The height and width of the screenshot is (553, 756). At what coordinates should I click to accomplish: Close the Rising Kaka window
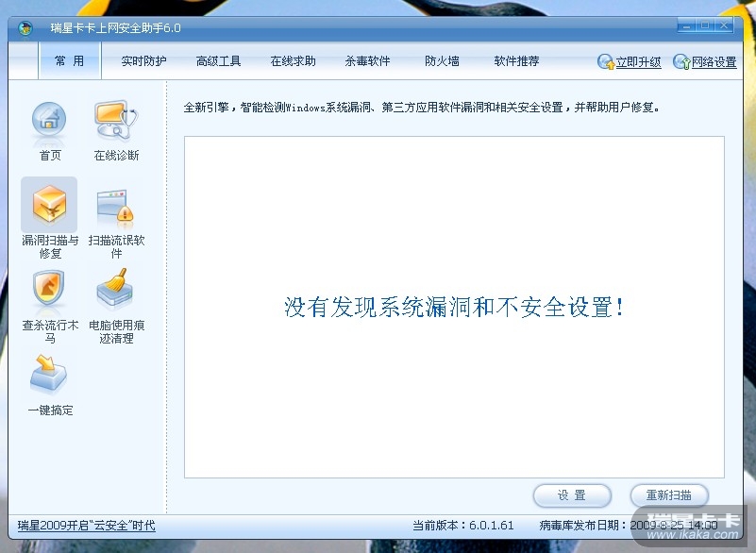click(x=724, y=25)
